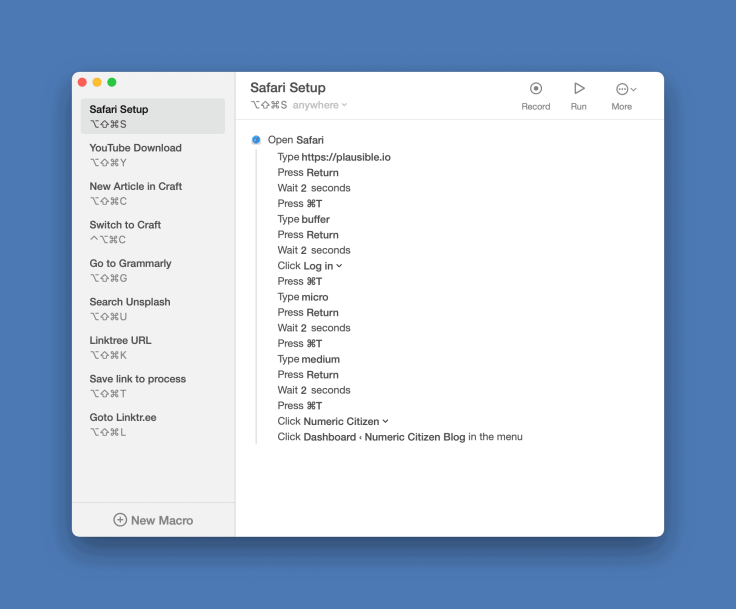Select the Type micro step
This screenshot has width=736, height=609.
tap(303, 297)
